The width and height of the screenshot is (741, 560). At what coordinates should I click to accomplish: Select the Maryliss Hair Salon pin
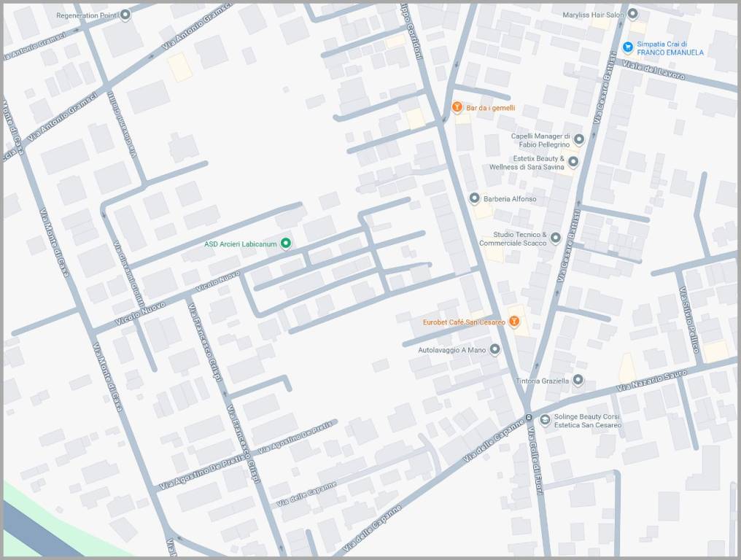632,15
